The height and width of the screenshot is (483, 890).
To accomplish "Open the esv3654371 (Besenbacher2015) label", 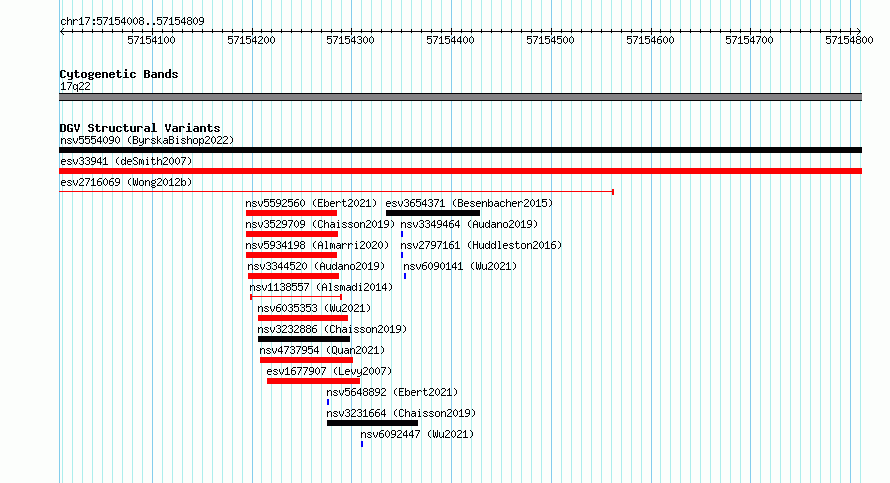I will (x=469, y=203).
